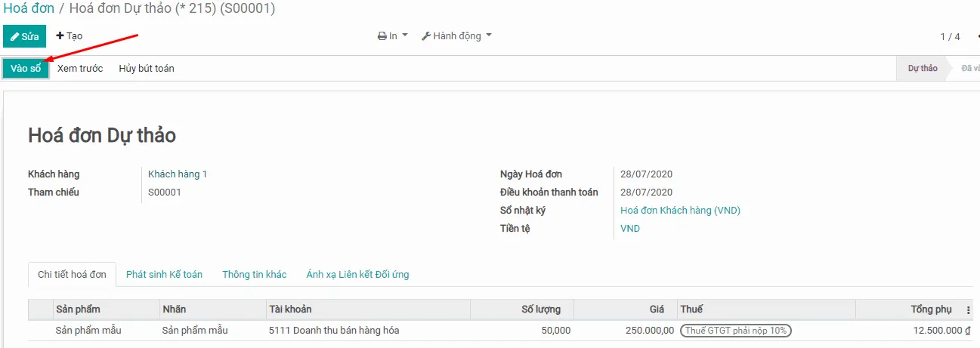Click the VND currency link

[630, 229]
